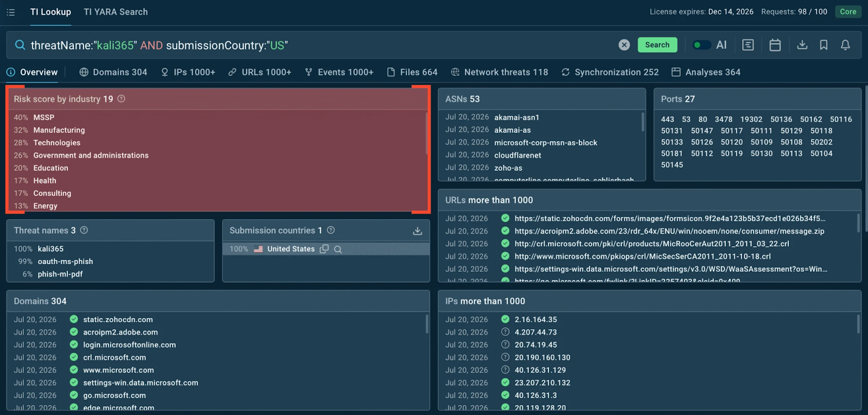Click port 443 in Ports panel
This screenshot has height=415, width=868.
[x=667, y=119]
